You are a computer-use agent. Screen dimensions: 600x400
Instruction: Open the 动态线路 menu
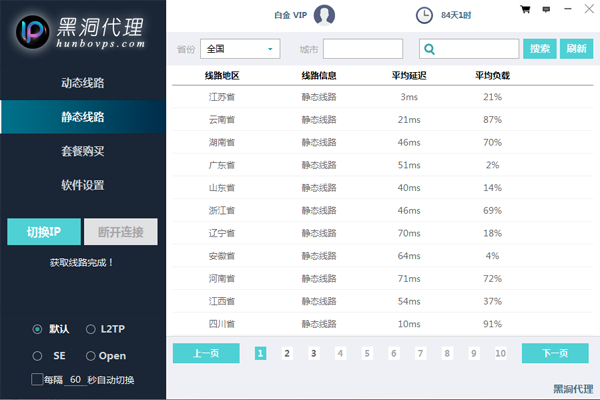(x=83, y=83)
